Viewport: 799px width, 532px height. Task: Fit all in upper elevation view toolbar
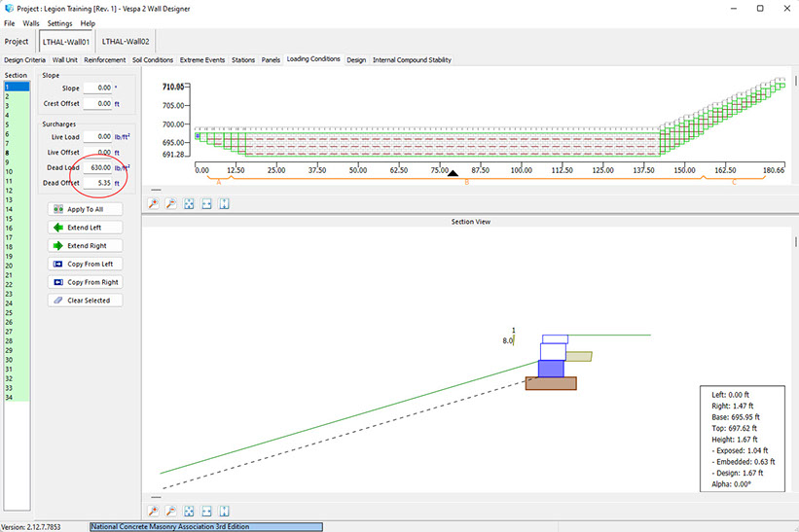tap(189, 203)
